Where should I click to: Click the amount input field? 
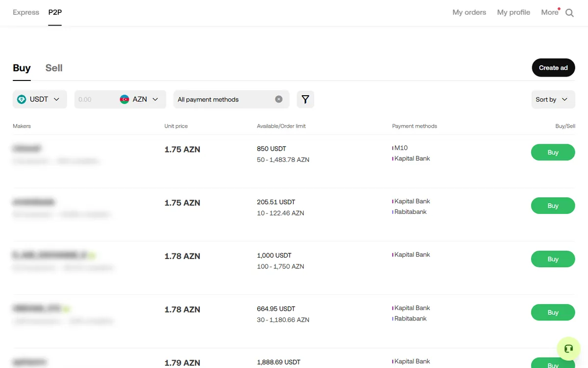[96, 99]
